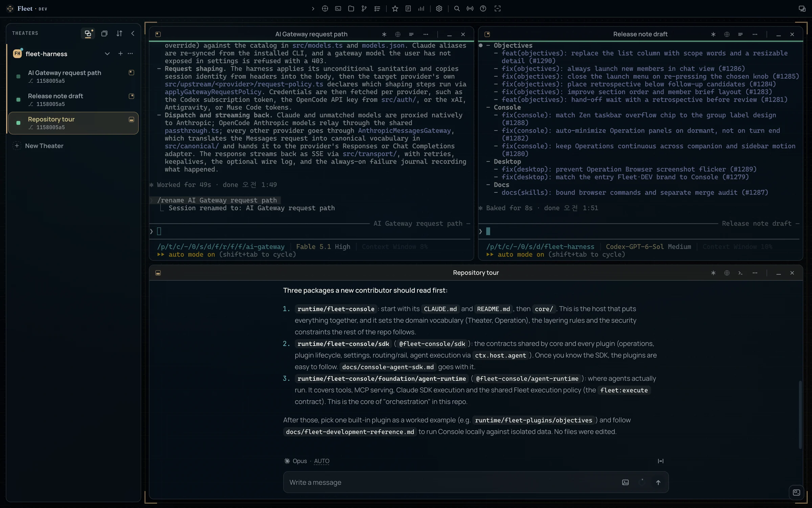Select the Release note draft theater
Screen dimensions: 812x508
click(x=73, y=100)
